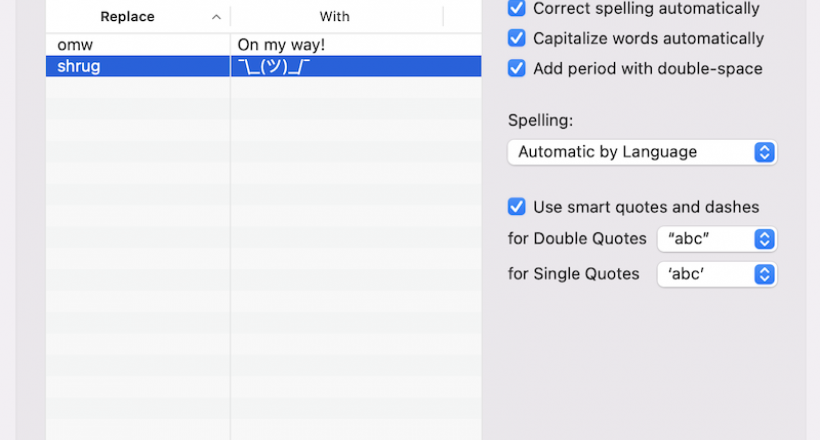This screenshot has width=820, height=440.
Task: Click the With column header
Action: pos(334,17)
